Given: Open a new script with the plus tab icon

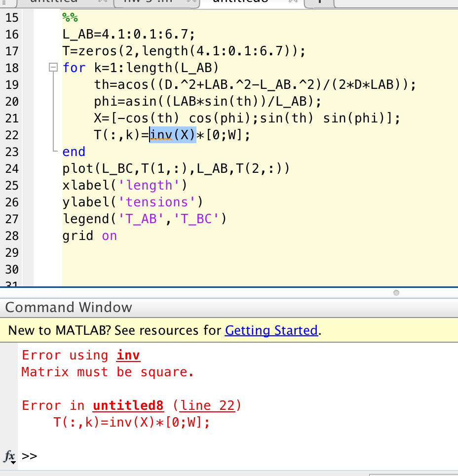Looking at the screenshot, I should click(x=319, y=2).
